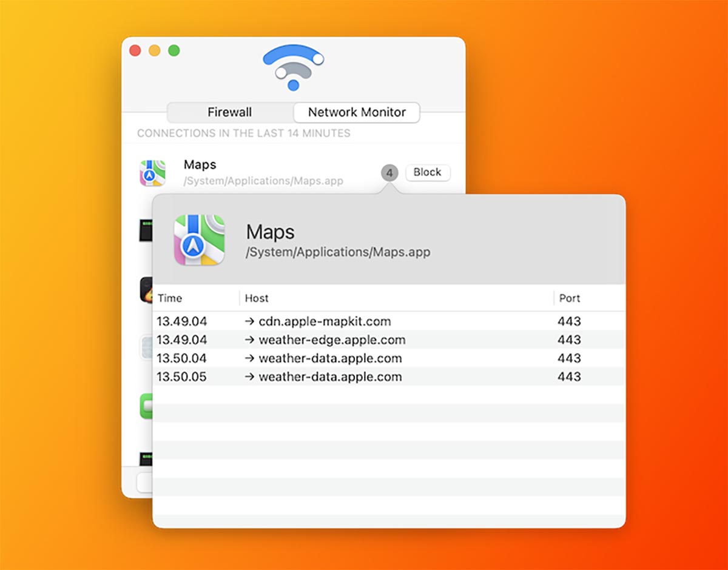Sort connections by the Host column
Viewport: 728px width, 570px height.
point(397,298)
